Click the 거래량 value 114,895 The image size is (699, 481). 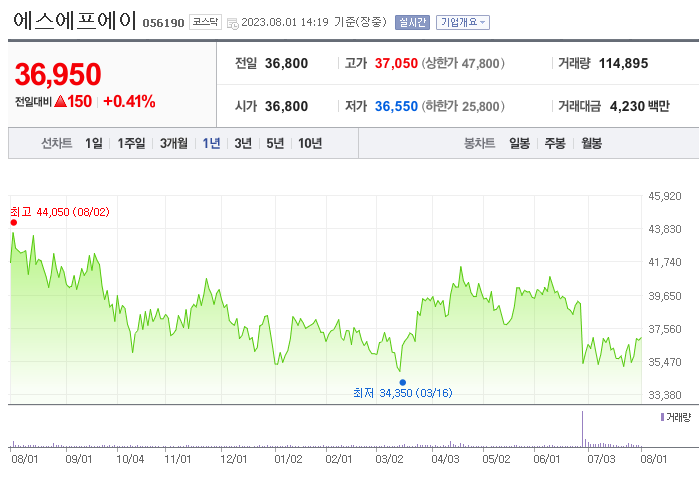tap(623, 63)
